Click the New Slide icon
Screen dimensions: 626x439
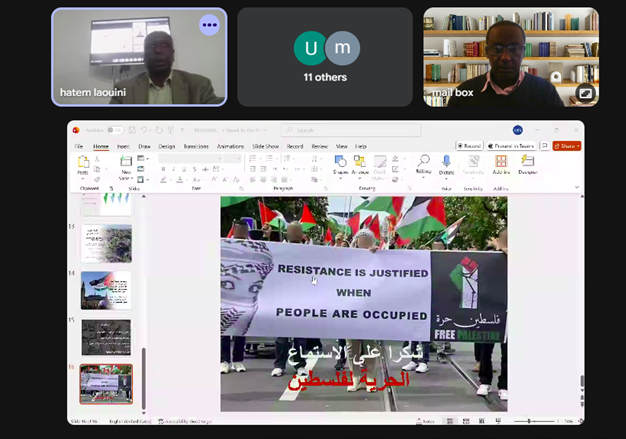(x=127, y=164)
